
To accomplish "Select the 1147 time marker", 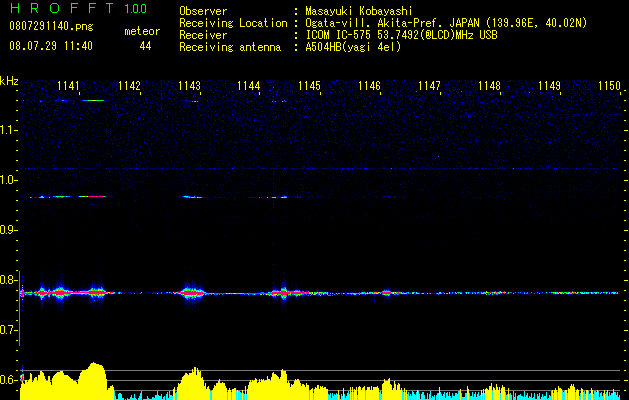I will pyautogui.click(x=429, y=85).
